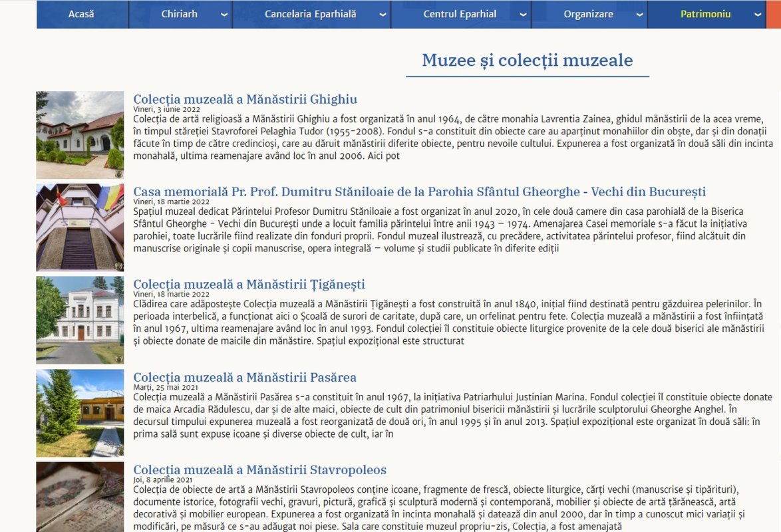Open Colecția muzeală a Mănăstirii Stavropoleos link

pyautogui.click(x=259, y=470)
